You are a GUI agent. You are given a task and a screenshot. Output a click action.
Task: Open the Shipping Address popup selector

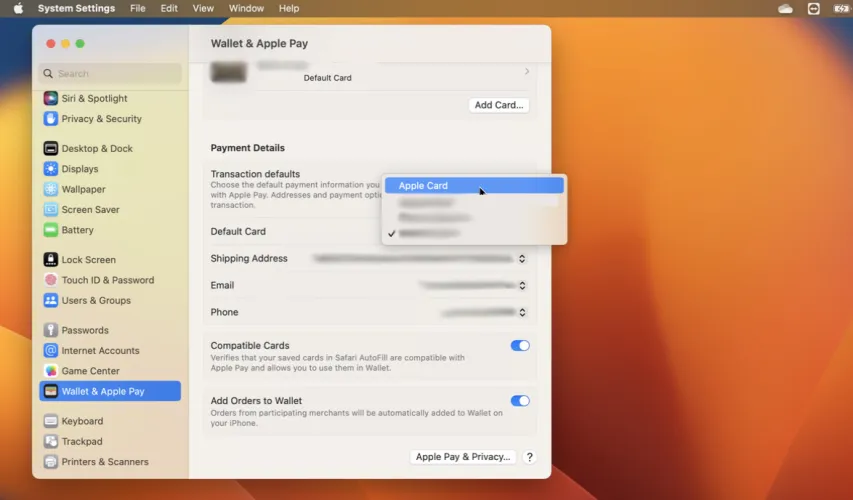521,259
